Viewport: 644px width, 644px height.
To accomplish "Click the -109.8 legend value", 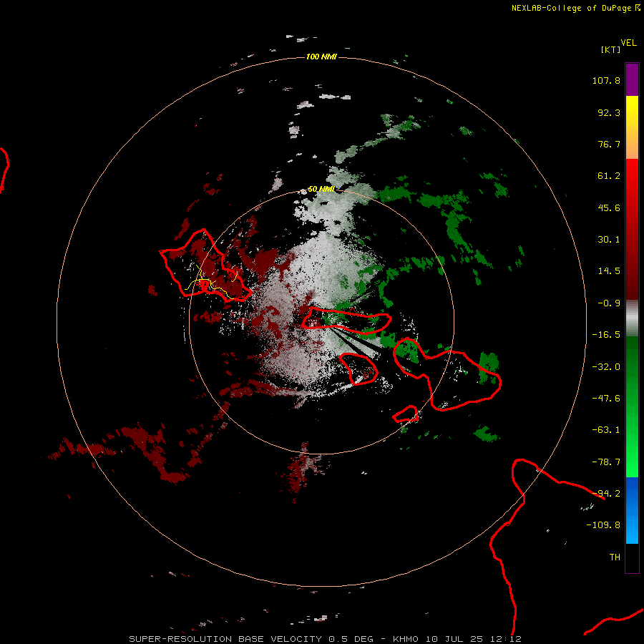I will 603,525.
